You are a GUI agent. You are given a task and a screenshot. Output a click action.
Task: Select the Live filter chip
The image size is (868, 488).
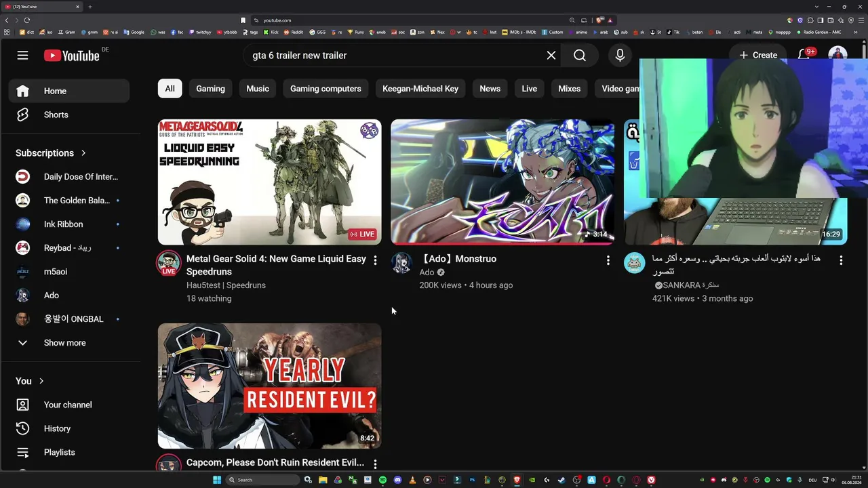[530, 89]
